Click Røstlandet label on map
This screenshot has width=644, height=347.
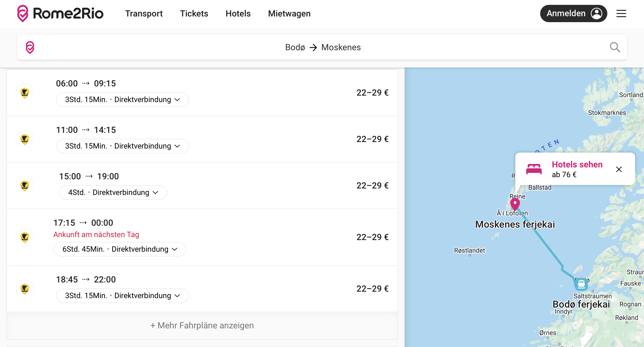click(470, 250)
